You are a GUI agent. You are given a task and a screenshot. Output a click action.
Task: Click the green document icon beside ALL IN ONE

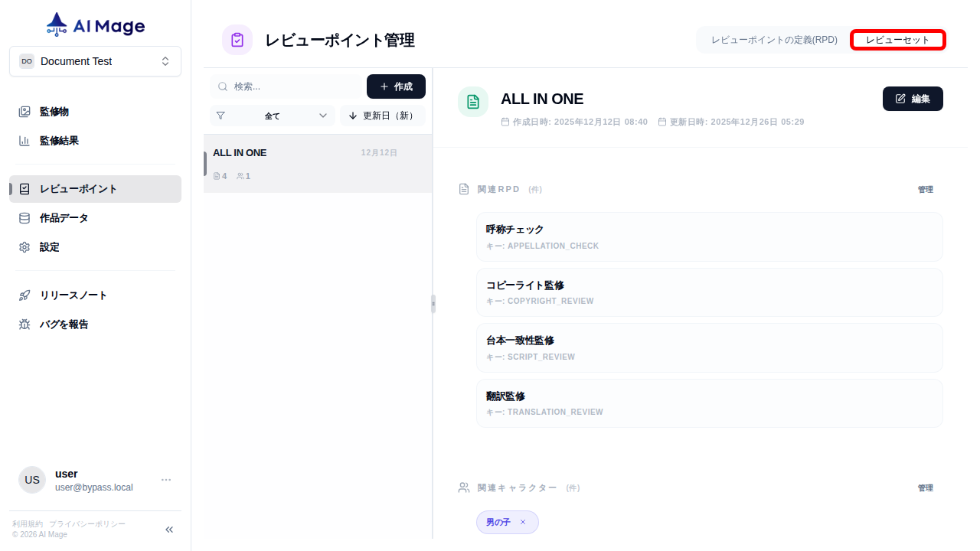pyautogui.click(x=472, y=101)
